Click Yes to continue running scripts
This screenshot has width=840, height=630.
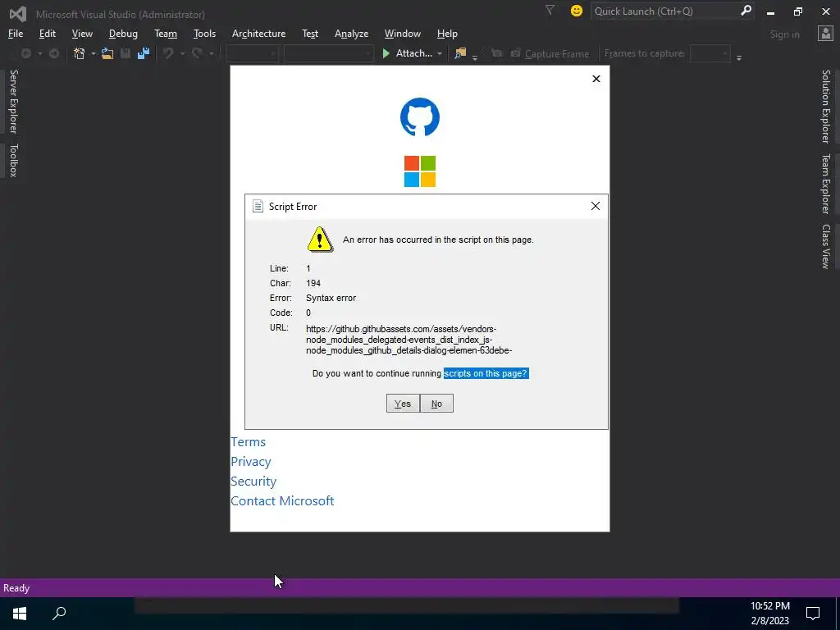pyautogui.click(x=403, y=404)
